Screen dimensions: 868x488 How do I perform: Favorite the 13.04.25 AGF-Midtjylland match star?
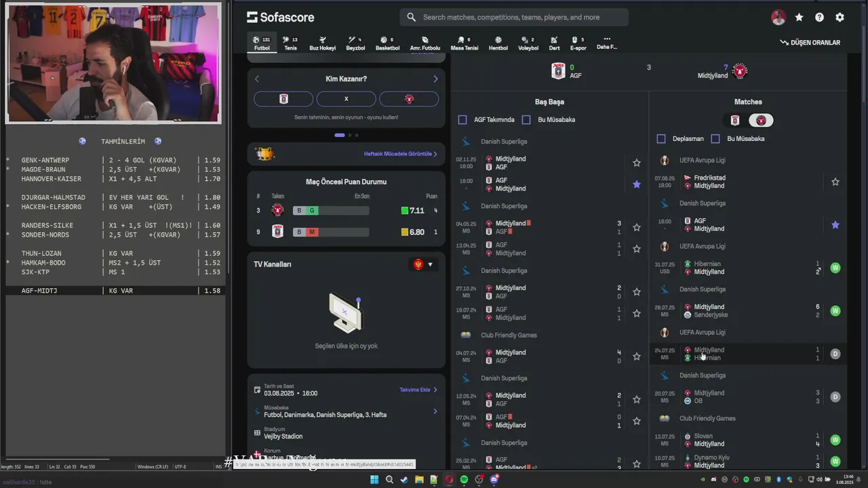pos(637,249)
